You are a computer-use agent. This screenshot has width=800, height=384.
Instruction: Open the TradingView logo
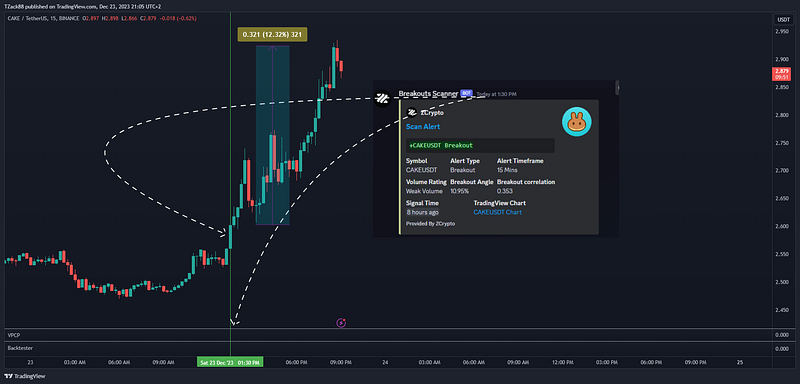[25, 376]
